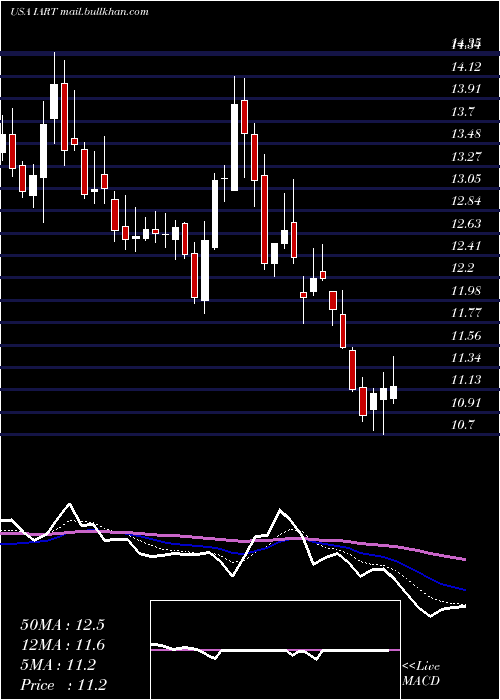500x700 pixels.
Task: Click the 11.13 price axis label
Action: 466,380
